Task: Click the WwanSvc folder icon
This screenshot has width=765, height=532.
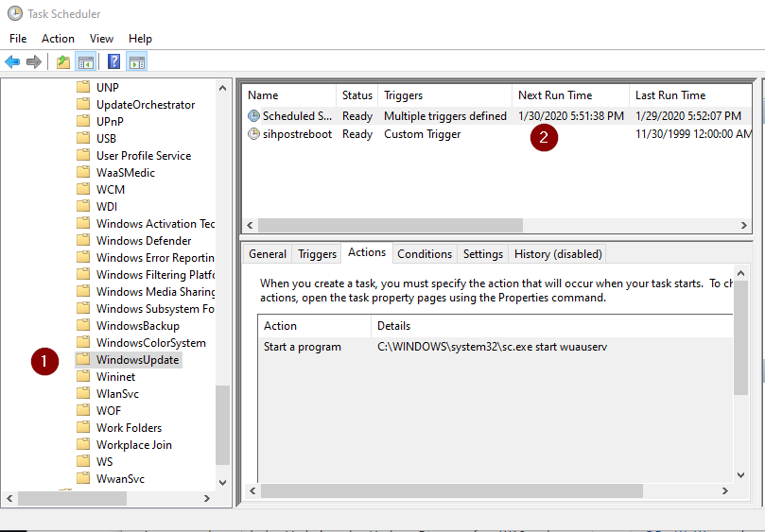Action: pos(83,478)
